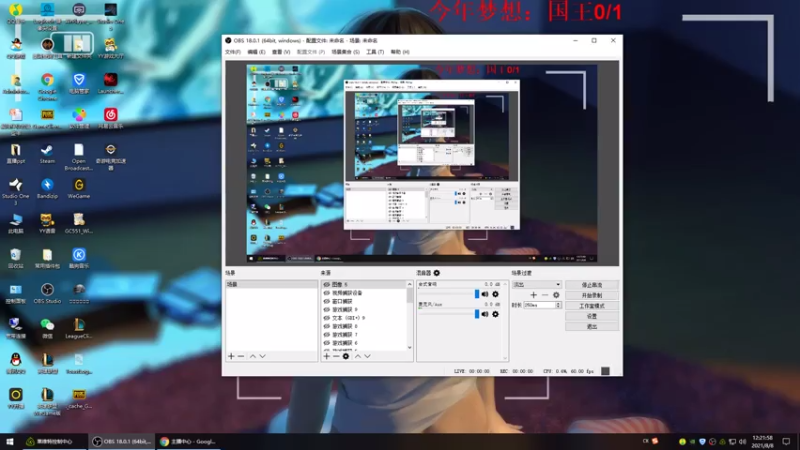800x450 pixels.
Task: Remove the selected scene with the Scenes minus icon
Action: [241, 356]
